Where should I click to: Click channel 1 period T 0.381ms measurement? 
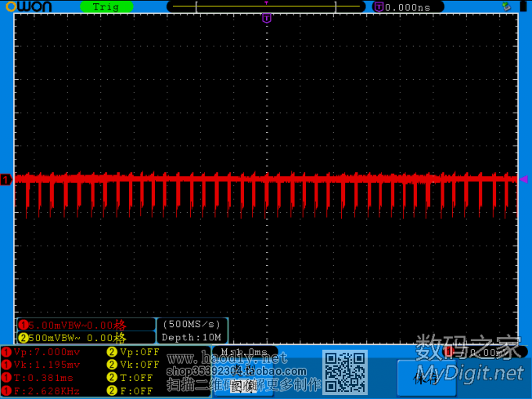pos(44,378)
